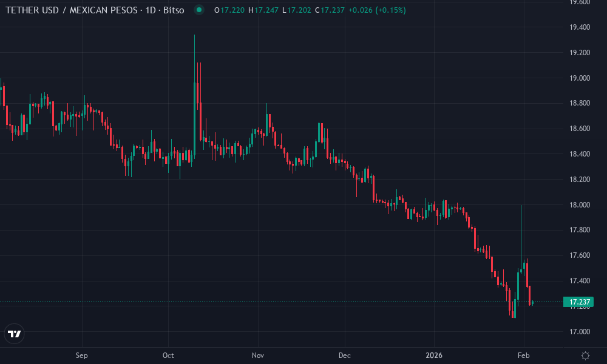The height and width of the screenshot is (364, 607).
Task: Click the Feb label on the time axis
Action: pyautogui.click(x=523, y=356)
